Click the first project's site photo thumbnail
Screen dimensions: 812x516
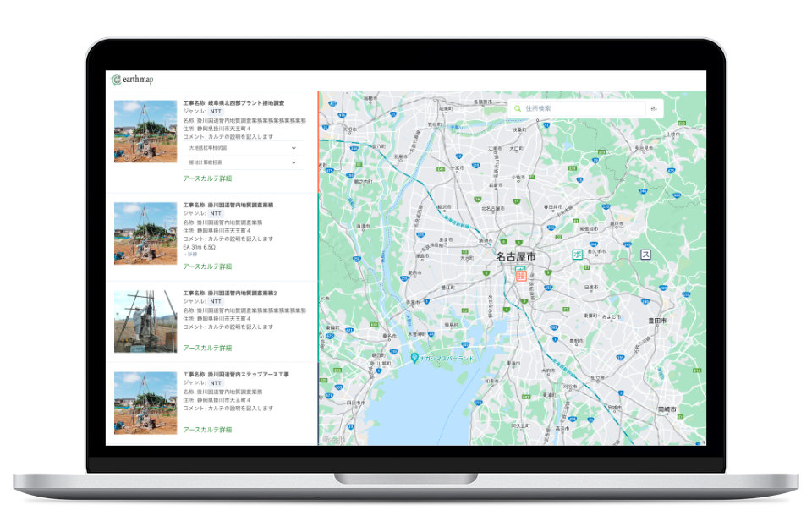pyautogui.click(x=145, y=132)
